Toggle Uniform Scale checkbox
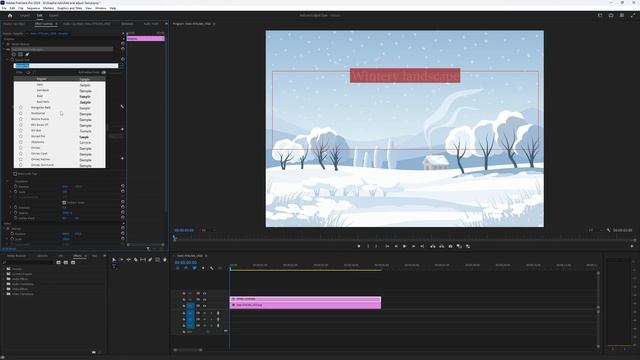Screen dimensions: 640x360 pyautogui.click(x=64, y=202)
